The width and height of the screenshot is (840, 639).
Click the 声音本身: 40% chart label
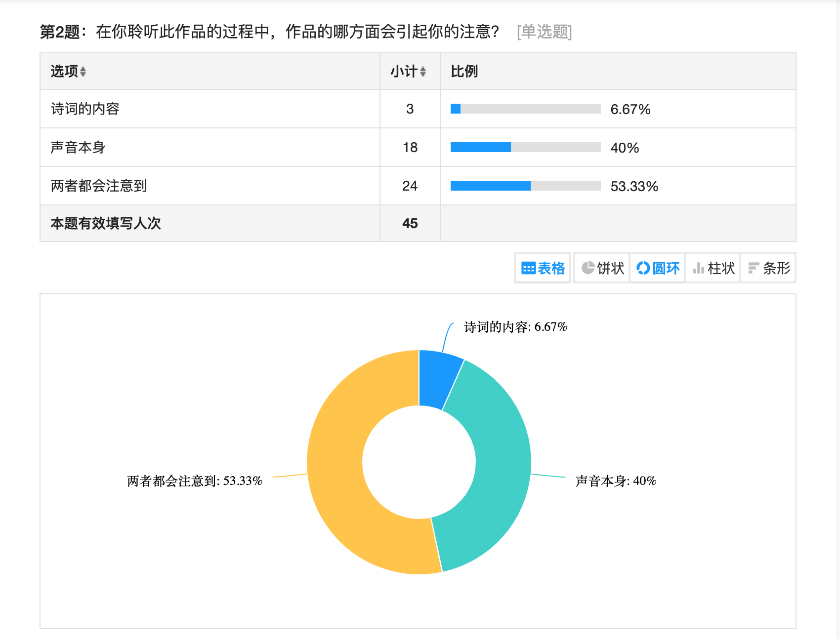pos(616,481)
